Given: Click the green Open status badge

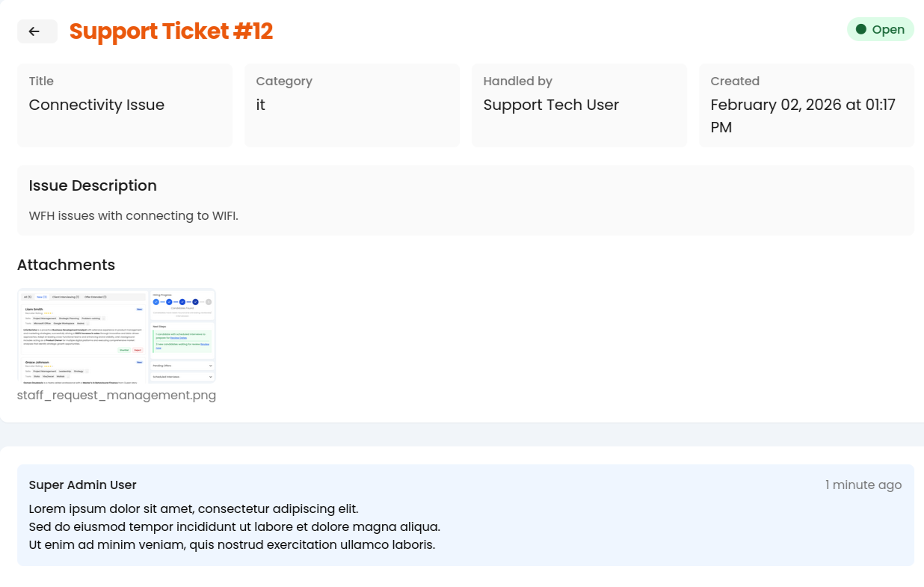Looking at the screenshot, I should [x=880, y=29].
